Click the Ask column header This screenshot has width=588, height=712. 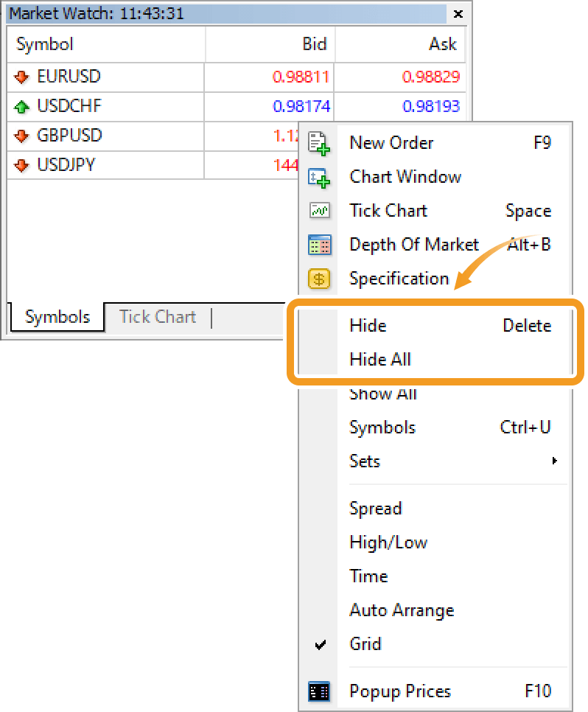(401, 44)
